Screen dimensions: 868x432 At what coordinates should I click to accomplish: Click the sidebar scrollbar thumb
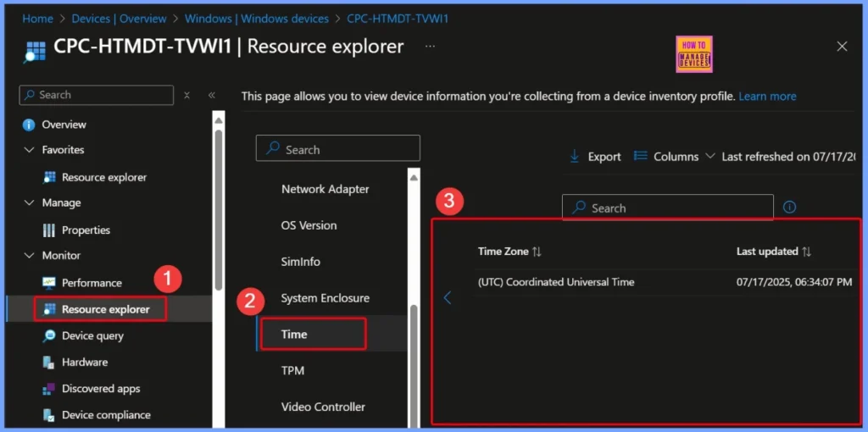[x=219, y=210]
